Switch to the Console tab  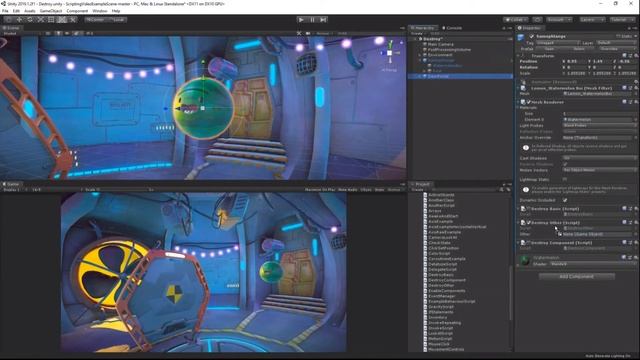pos(452,28)
